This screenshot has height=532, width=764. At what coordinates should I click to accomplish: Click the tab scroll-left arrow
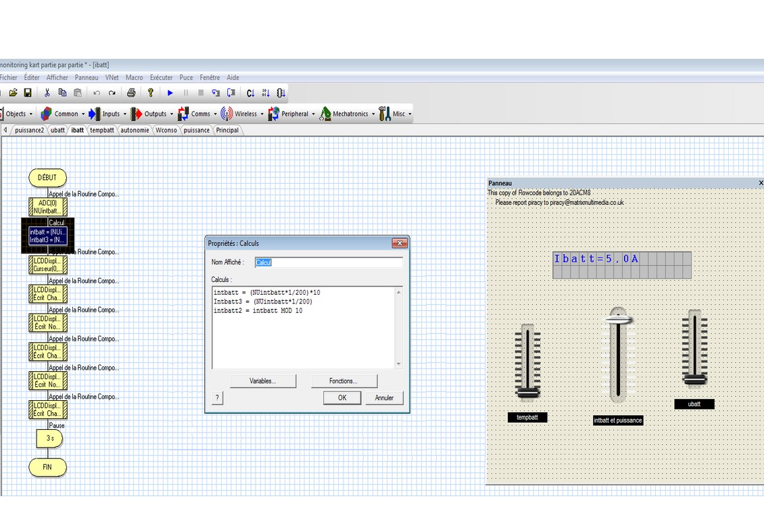5,130
